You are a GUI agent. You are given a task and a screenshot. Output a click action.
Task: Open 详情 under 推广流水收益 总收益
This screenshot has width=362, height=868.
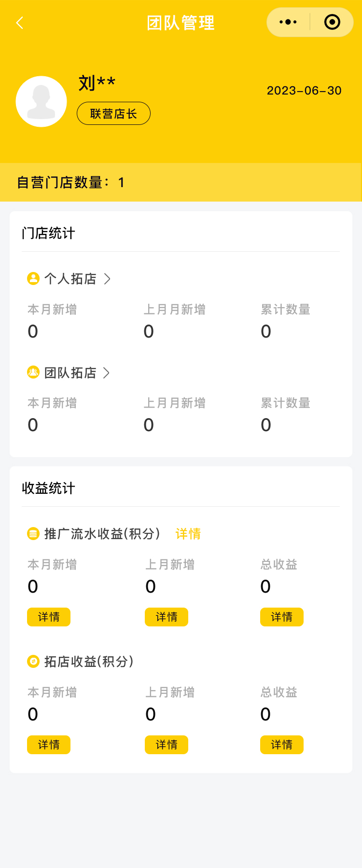282,617
